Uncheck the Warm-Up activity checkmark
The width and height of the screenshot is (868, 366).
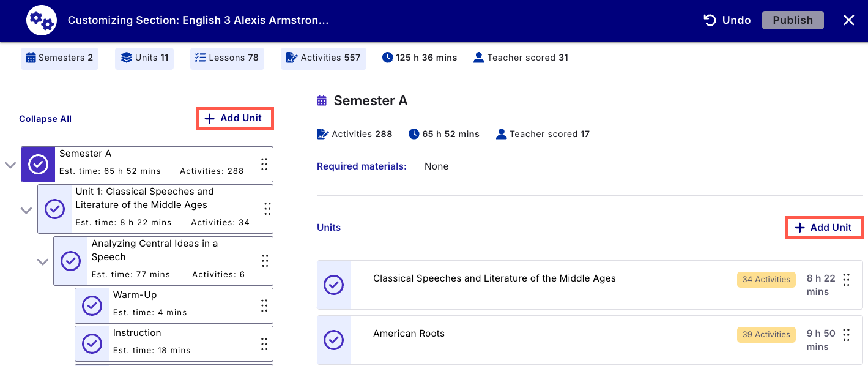(x=92, y=305)
